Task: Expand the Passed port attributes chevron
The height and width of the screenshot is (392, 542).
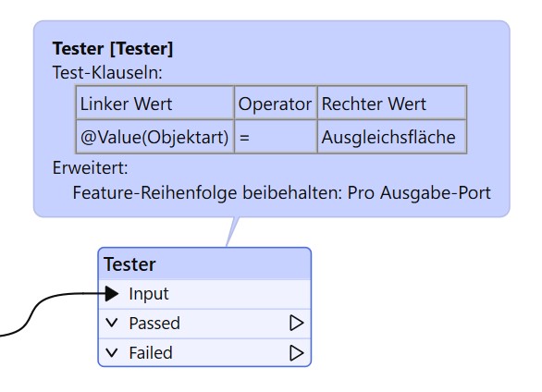Action: [112, 323]
